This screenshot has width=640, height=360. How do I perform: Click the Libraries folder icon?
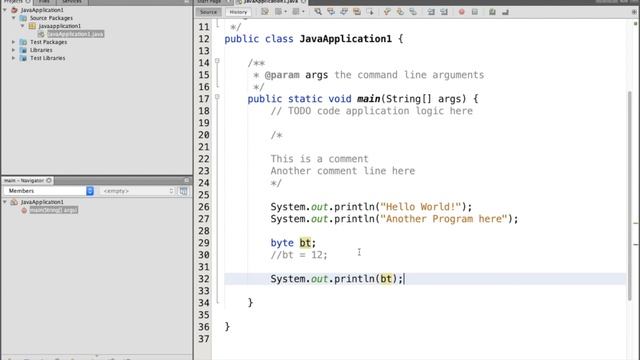(x=23, y=50)
